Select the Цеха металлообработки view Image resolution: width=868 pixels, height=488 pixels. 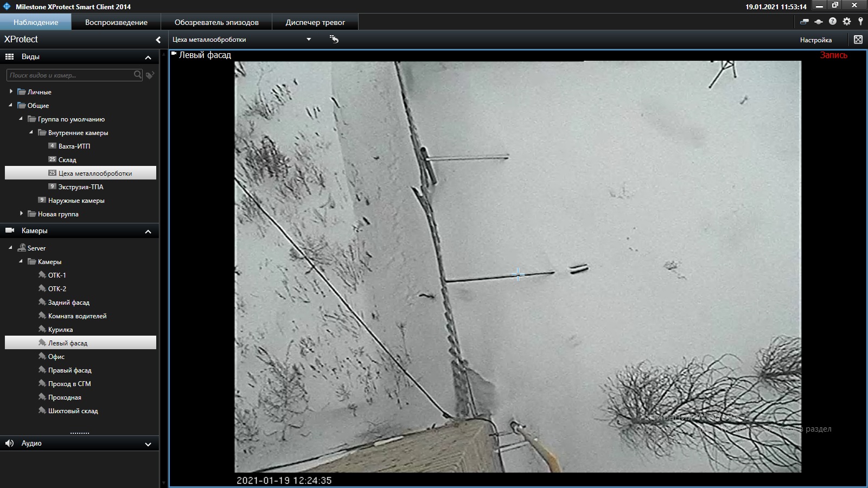point(80,173)
